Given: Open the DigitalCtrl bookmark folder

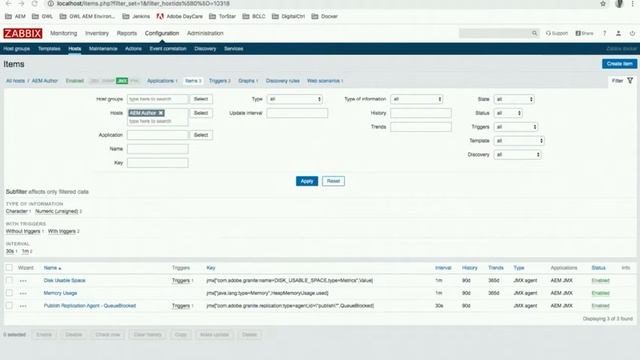Looking at the screenshot, I should [x=288, y=16].
